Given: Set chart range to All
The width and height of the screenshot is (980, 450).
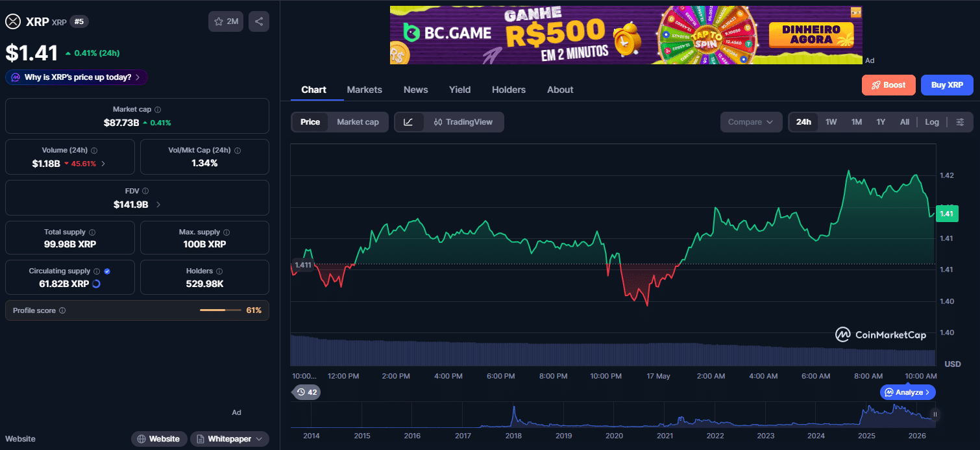Looking at the screenshot, I should (x=905, y=122).
